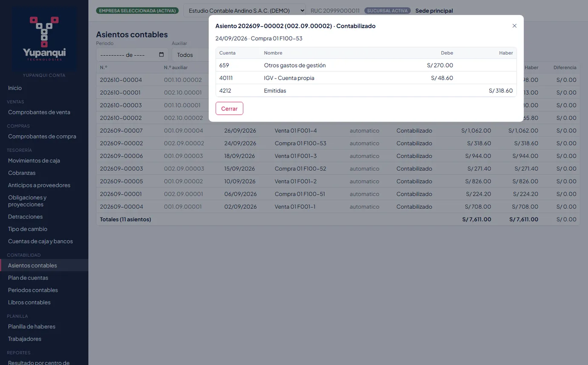Screen dimensions: 588x365
Task: Click entry 202609-00003 in the table
Action: tap(121, 169)
